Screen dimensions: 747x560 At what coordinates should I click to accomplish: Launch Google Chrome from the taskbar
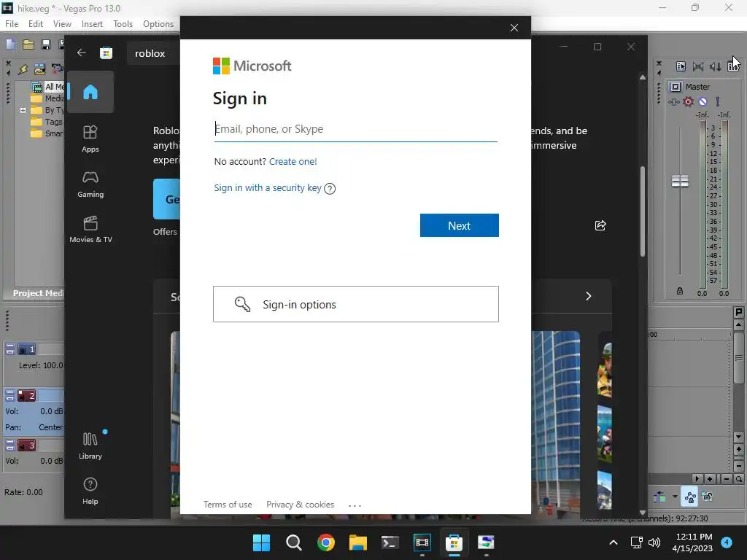coord(326,542)
